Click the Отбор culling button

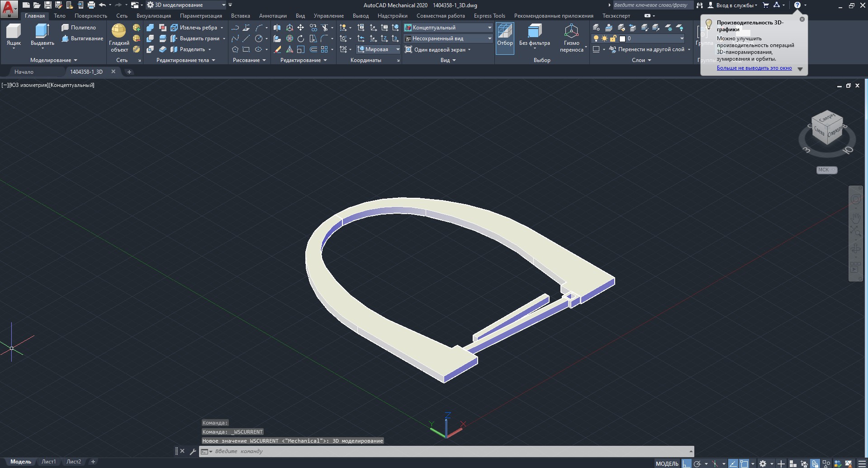click(505, 38)
